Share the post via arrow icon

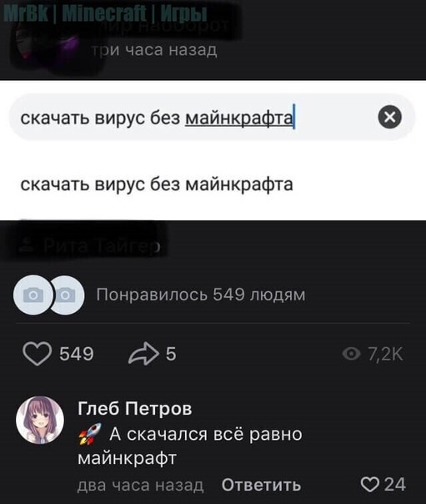pyautogui.click(x=143, y=353)
